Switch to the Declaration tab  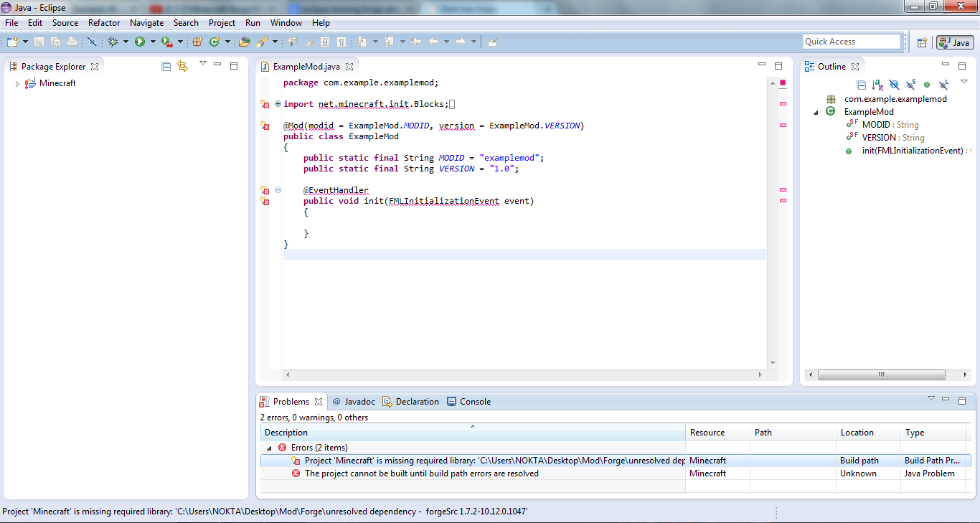click(x=410, y=402)
